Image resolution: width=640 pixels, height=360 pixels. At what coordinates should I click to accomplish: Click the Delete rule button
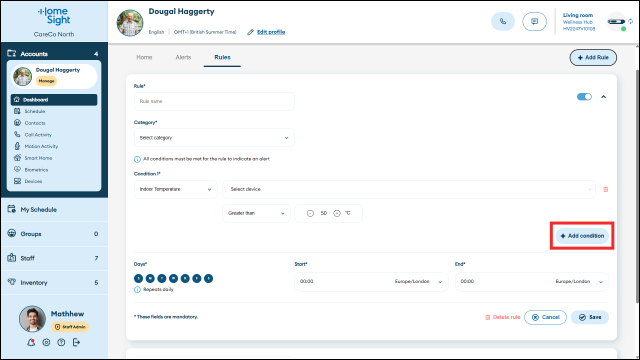coord(502,317)
